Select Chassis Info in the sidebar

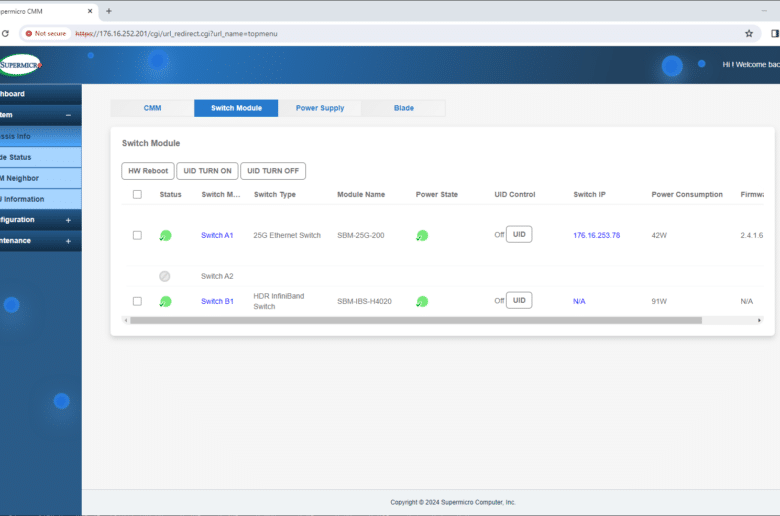pyautogui.click(x=41, y=136)
